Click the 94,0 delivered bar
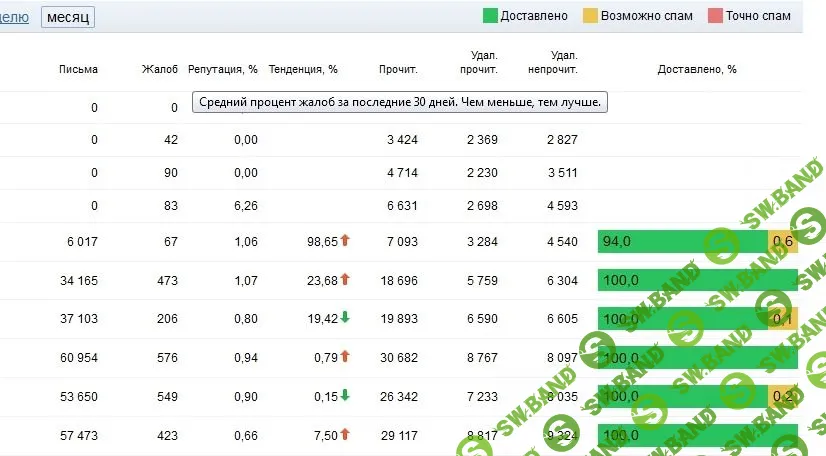The width and height of the screenshot is (826, 456). (683, 242)
